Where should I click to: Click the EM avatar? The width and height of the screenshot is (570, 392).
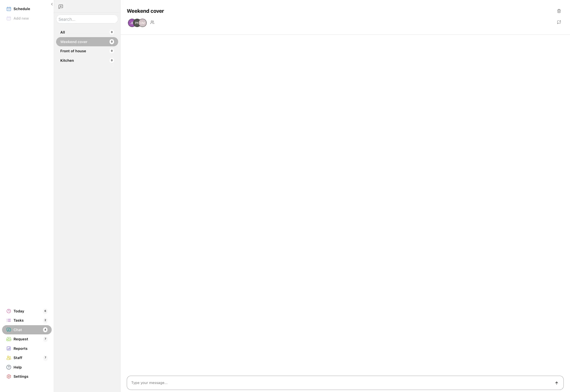click(143, 23)
